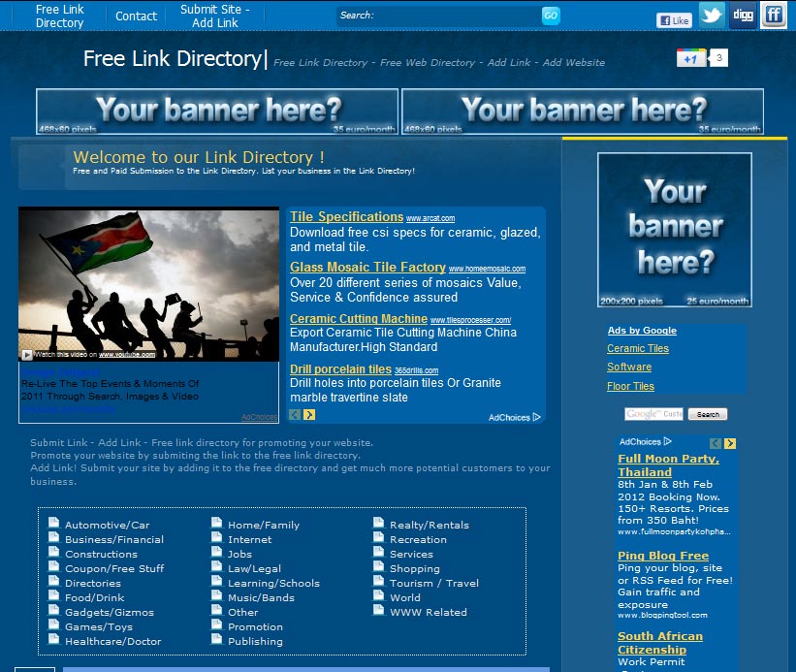796x672 pixels.
Task: Click page icon beside Music/Bands
Action: point(217,595)
